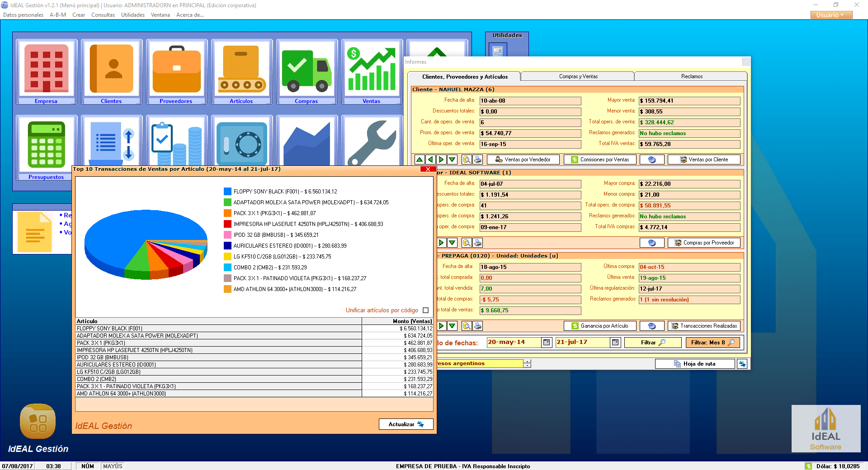
Task: Click Comisiones por Ventas button
Action: coord(600,160)
